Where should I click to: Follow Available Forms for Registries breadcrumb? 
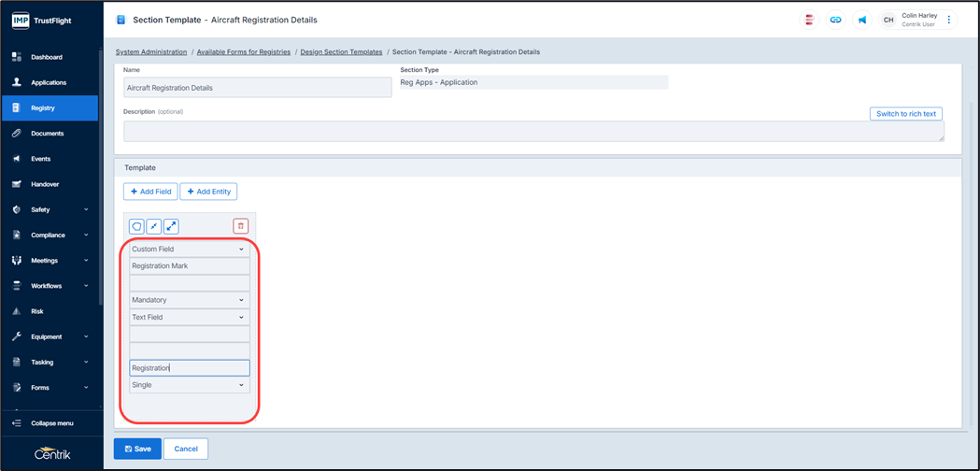pyautogui.click(x=244, y=52)
